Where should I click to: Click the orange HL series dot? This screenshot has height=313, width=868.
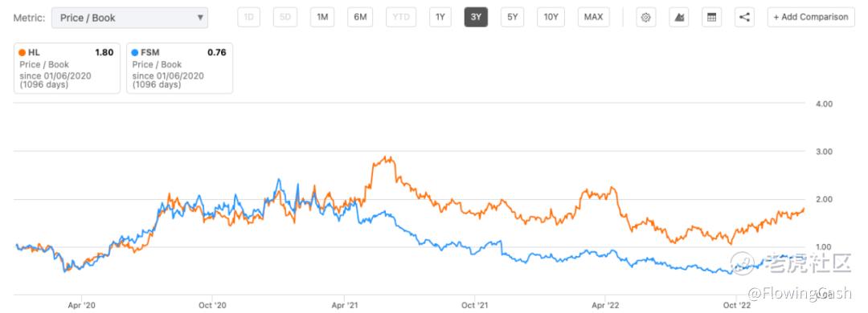[23, 52]
